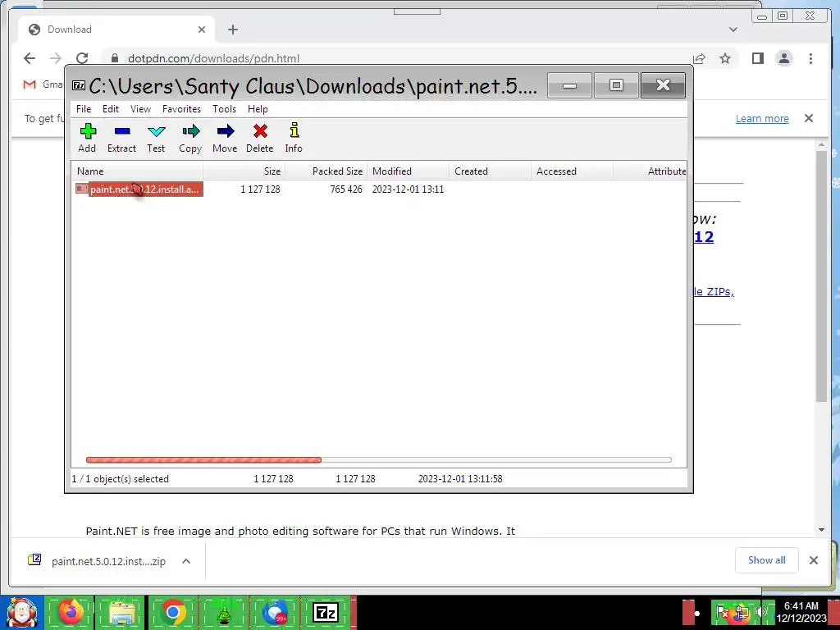Click the Learn more link

click(x=762, y=118)
